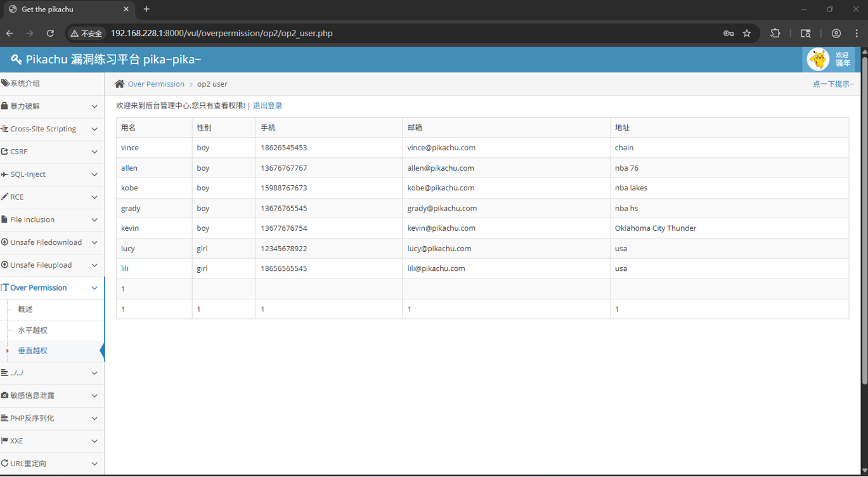
Task: Expand the SQL-Inject menu chevron
Action: pos(94,174)
